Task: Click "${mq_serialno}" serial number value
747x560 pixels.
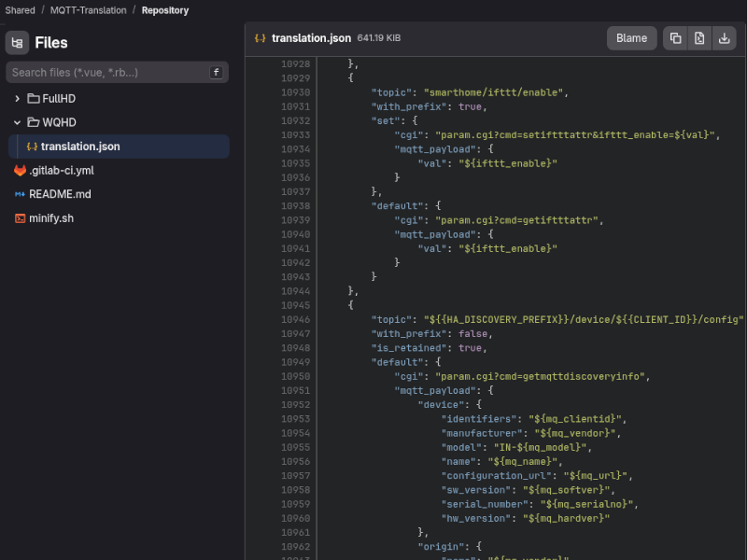Action: (x=586, y=504)
